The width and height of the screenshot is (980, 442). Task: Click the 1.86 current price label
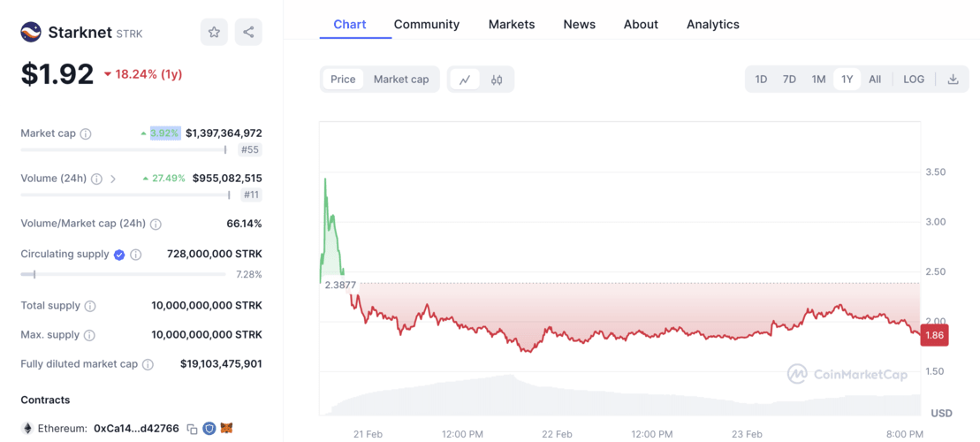934,336
